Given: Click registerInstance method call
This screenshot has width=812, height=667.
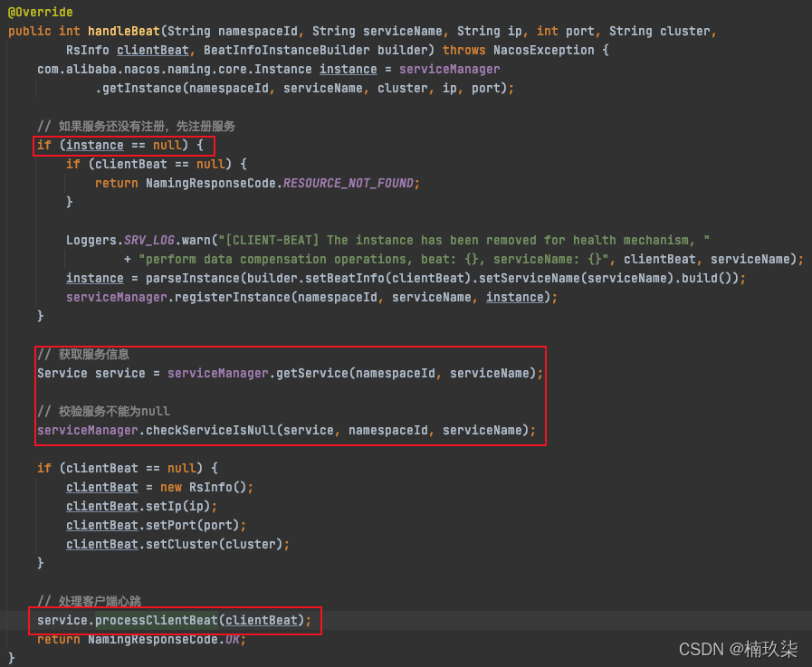Looking at the screenshot, I should pyautogui.click(x=233, y=297).
